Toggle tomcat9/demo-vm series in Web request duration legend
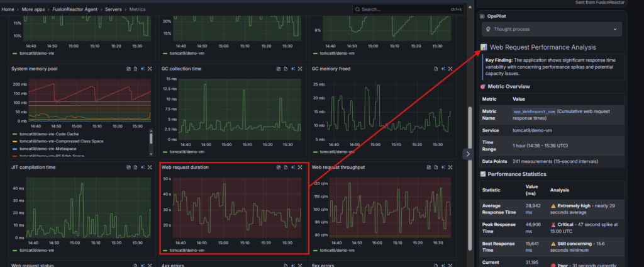644x267 pixels. [x=187, y=250]
